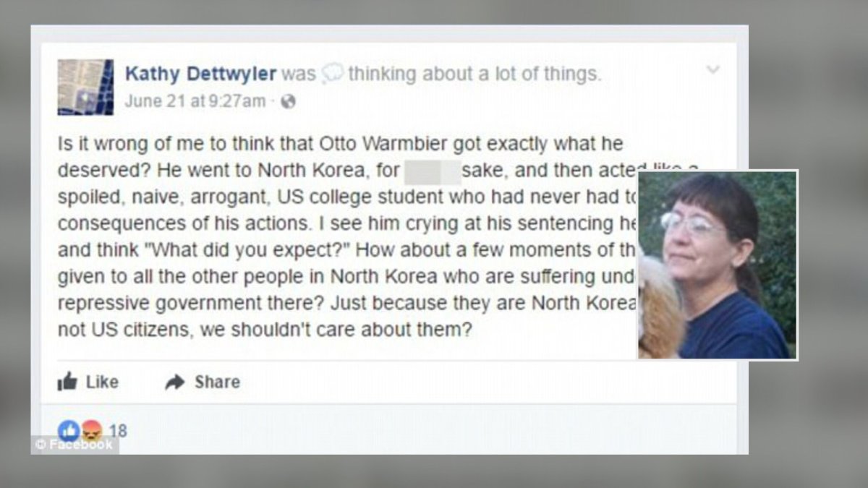The image size is (868, 488).
Task: Click the blue Like reaction emoji
Action: pyautogui.click(x=68, y=431)
